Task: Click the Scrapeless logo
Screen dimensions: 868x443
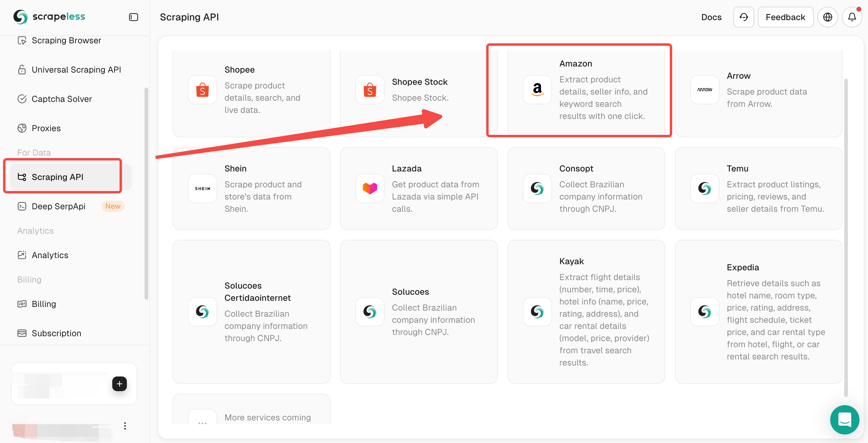Action: point(49,17)
